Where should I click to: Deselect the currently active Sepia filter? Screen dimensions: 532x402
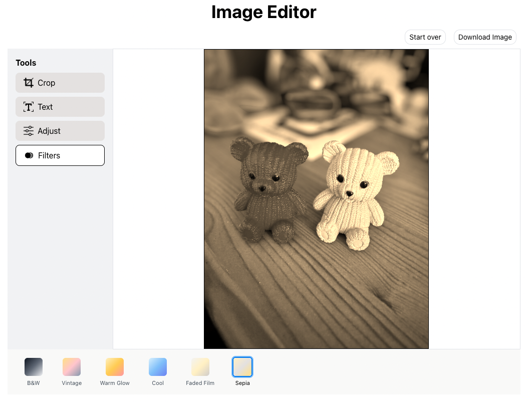[242, 367]
